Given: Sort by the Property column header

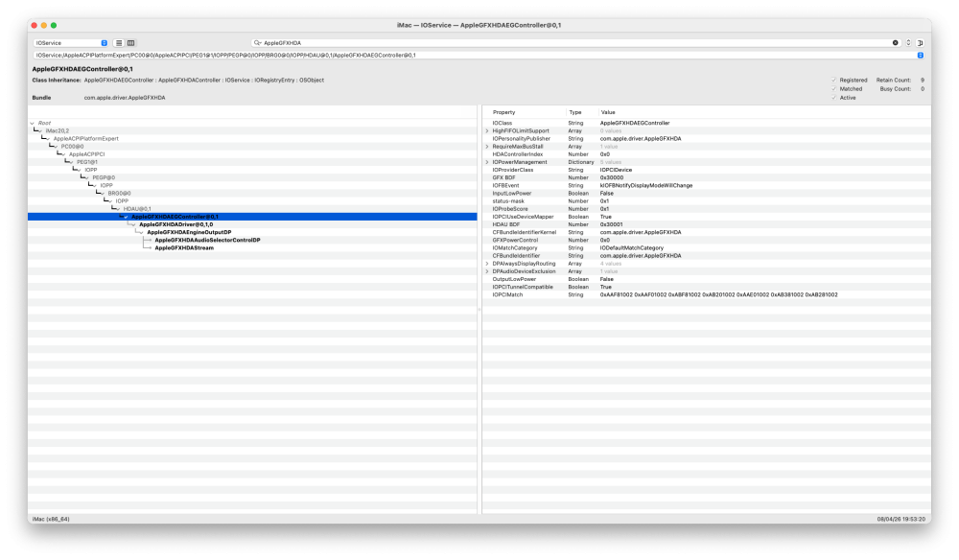Looking at the screenshot, I should pyautogui.click(x=526, y=112).
